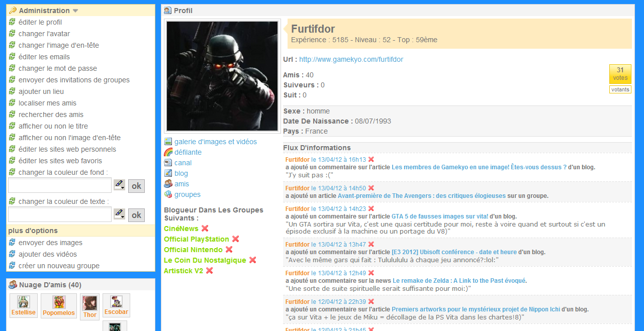
Task: Open 'changer l'avatar' link
Action: tap(44, 34)
